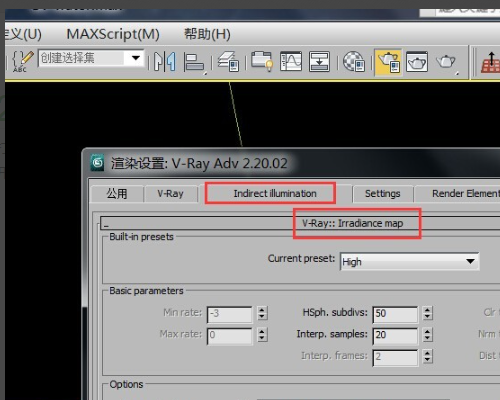Click the Edit Named Selection Sets icon
Screen dimensions: 500x400
[x=23, y=61]
